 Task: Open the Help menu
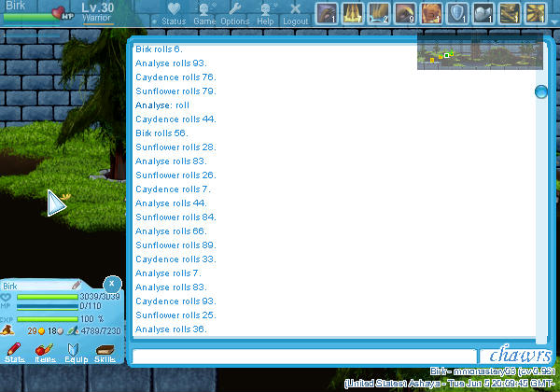(266, 13)
